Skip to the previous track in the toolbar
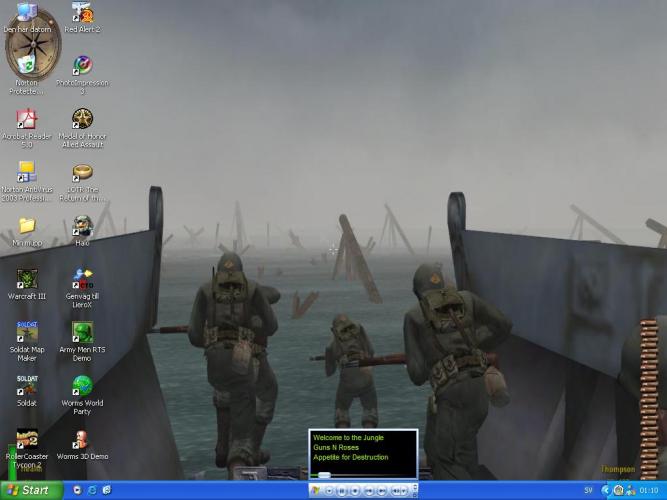This screenshot has width=667, height=500. [x=369, y=491]
